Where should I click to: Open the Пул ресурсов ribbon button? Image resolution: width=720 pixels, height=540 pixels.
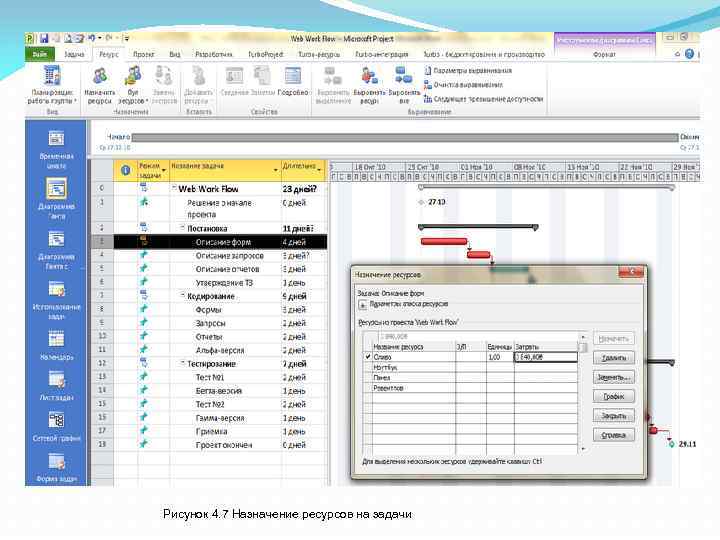(x=133, y=85)
